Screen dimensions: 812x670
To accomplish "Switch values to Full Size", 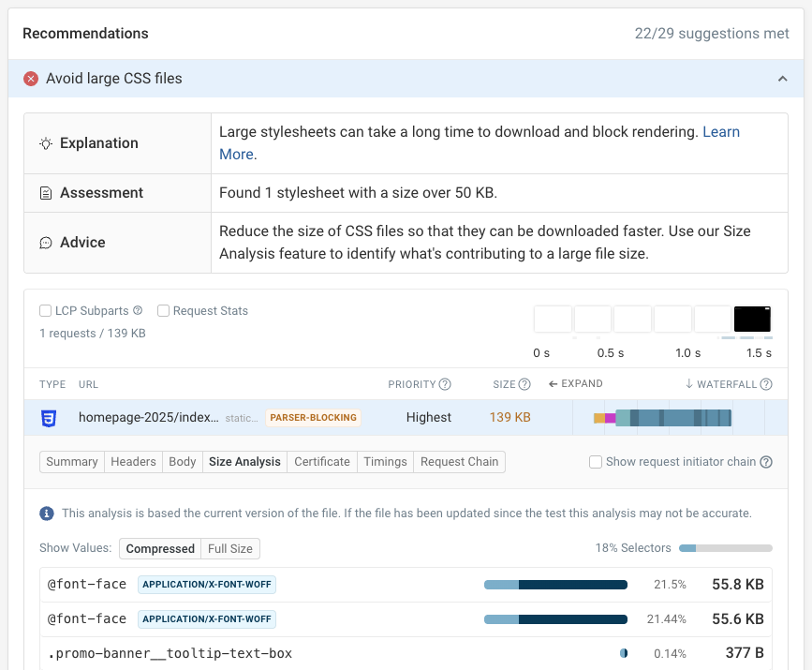I will coord(229,549).
